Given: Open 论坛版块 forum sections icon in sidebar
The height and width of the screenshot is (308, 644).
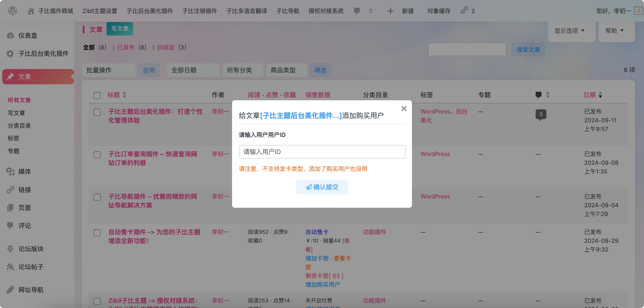Looking at the screenshot, I should click(10, 249).
